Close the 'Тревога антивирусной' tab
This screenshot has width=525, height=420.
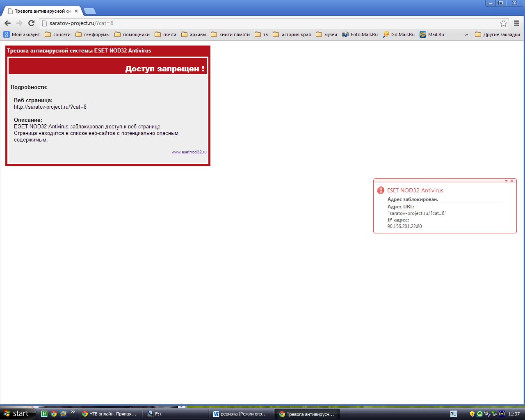[x=76, y=11]
